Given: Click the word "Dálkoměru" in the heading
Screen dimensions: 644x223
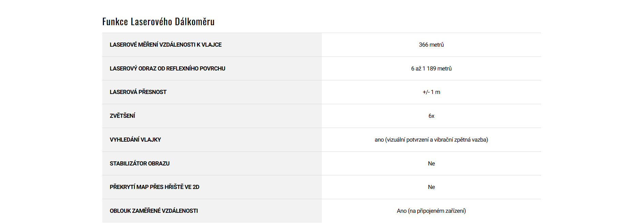Looking at the screenshot, I should click(x=195, y=22).
